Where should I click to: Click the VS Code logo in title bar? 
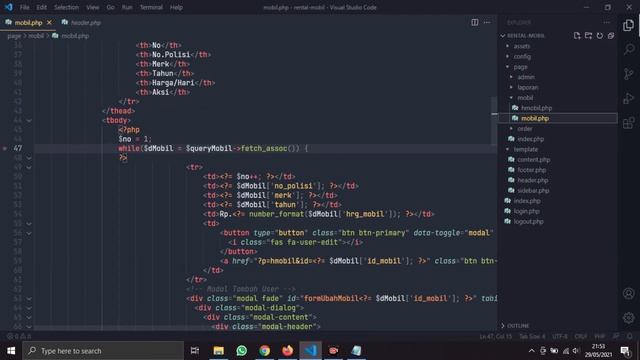click(x=9, y=7)
